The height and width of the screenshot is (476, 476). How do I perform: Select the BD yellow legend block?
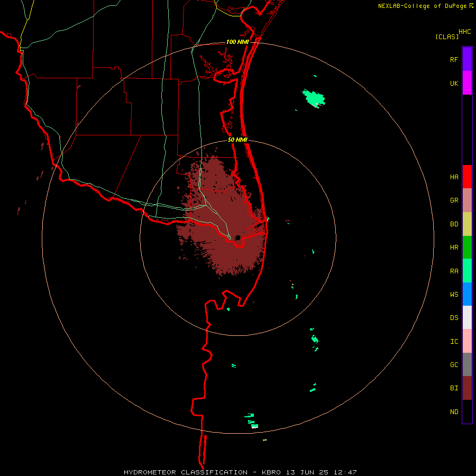tap(467, 224)
